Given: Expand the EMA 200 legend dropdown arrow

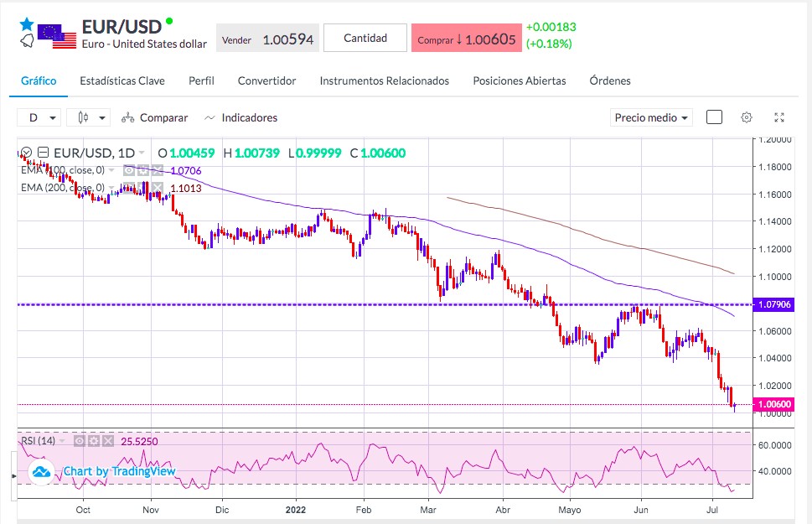Looking at the screenshot, I should click(111, 188).
